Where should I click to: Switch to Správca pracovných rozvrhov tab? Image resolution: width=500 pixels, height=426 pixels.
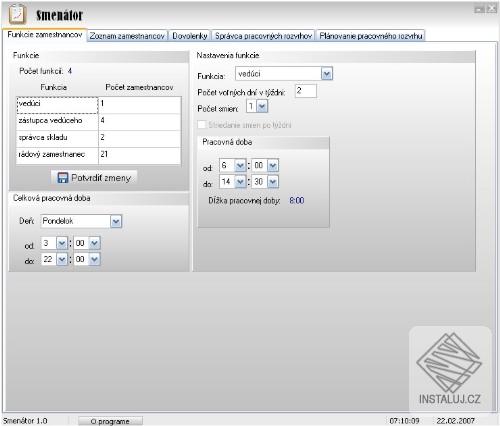[263, 36]
